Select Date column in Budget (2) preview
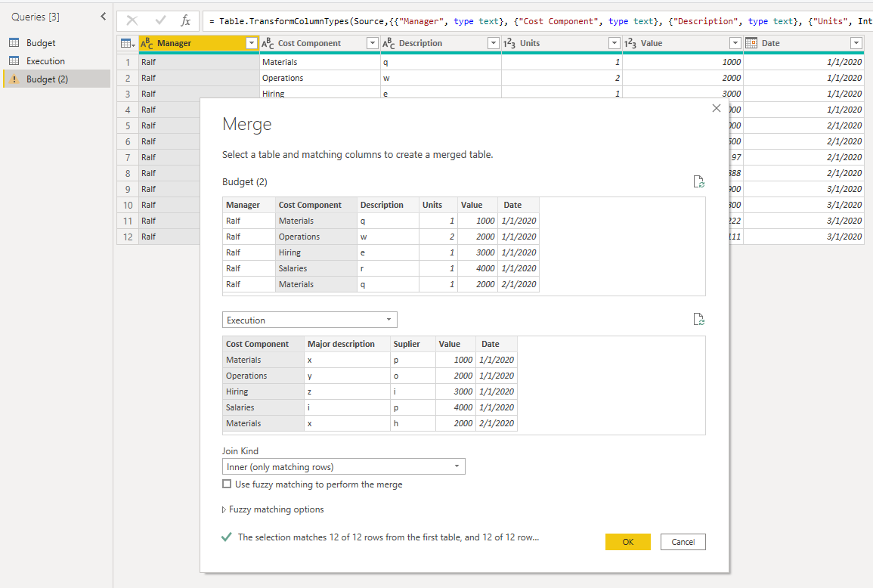The image size is (873, 588). point(519,205)
